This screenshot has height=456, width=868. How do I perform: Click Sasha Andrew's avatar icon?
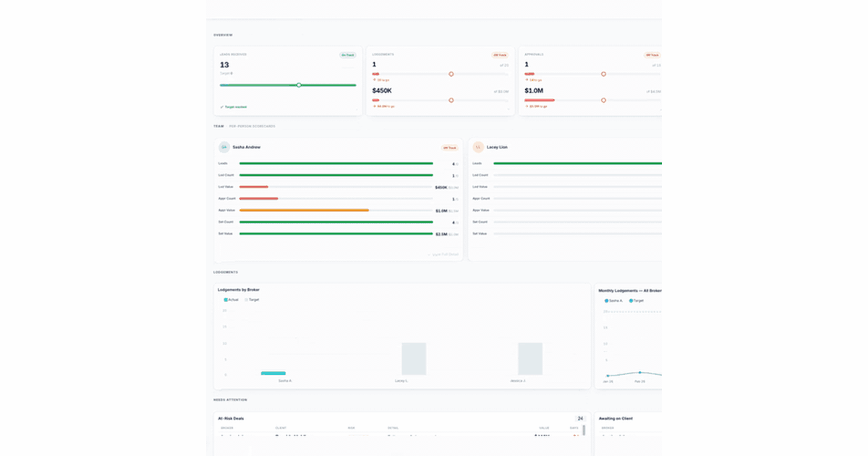tap(224, 147)
